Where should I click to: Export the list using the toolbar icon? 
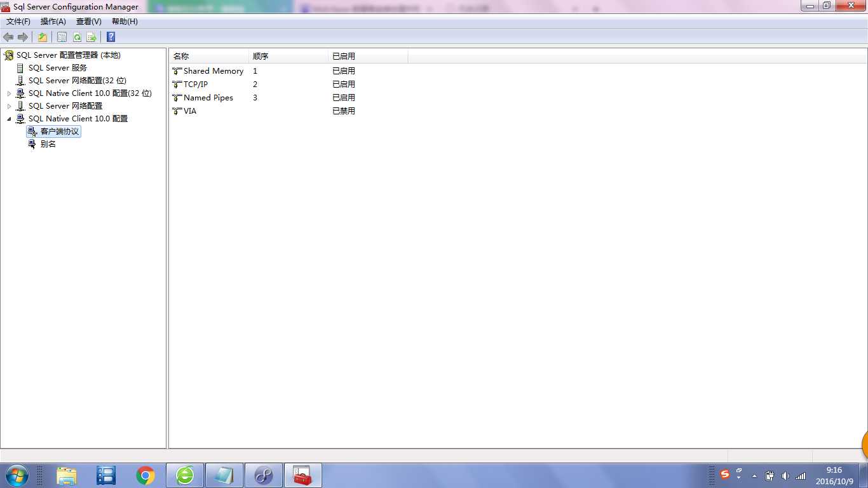pos(92,37)
